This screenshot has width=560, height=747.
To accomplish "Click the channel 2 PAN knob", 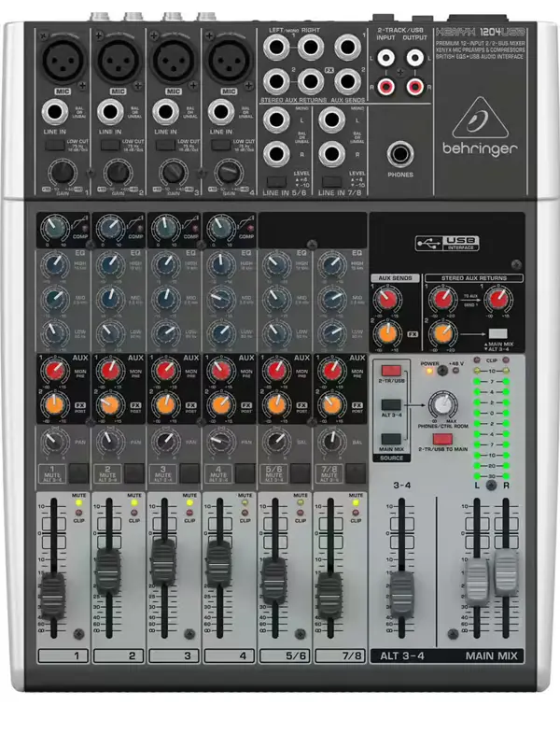I will click(x=110, y=442).
